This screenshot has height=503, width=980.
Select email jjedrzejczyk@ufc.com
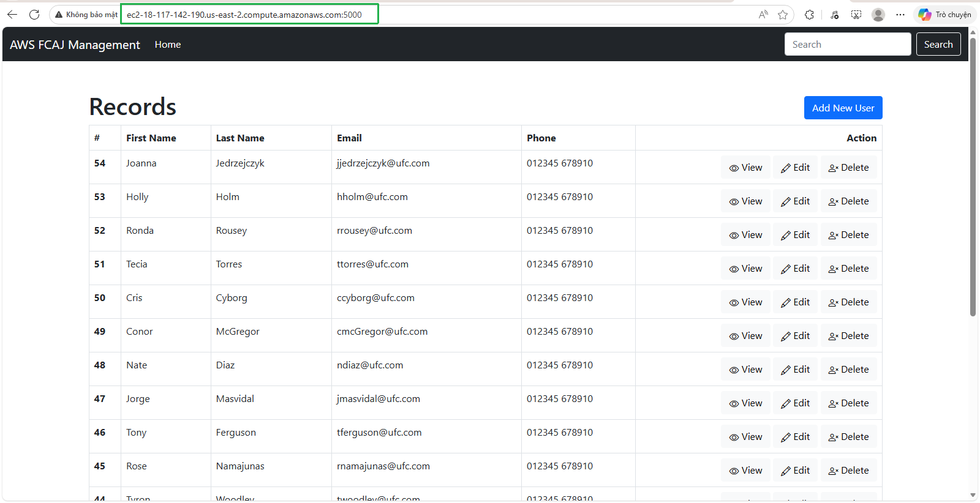pyautogui.click(x=383, y=163)
